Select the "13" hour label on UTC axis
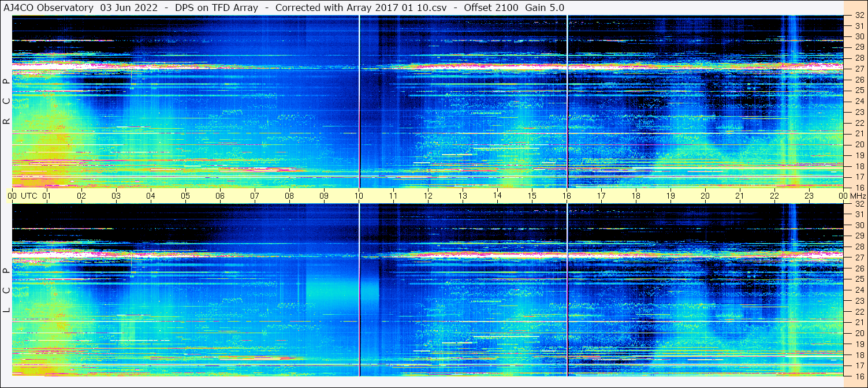 point(463,196)
